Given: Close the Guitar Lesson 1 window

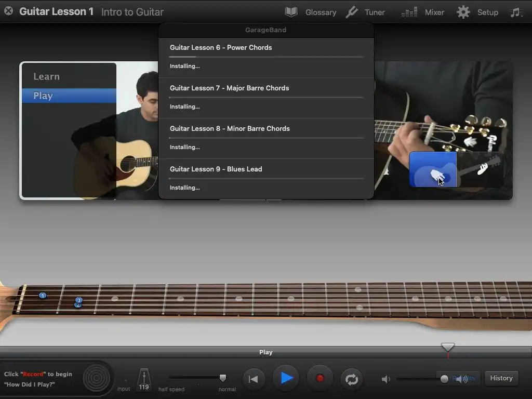Looking at the screenshot, I should 8,11.
